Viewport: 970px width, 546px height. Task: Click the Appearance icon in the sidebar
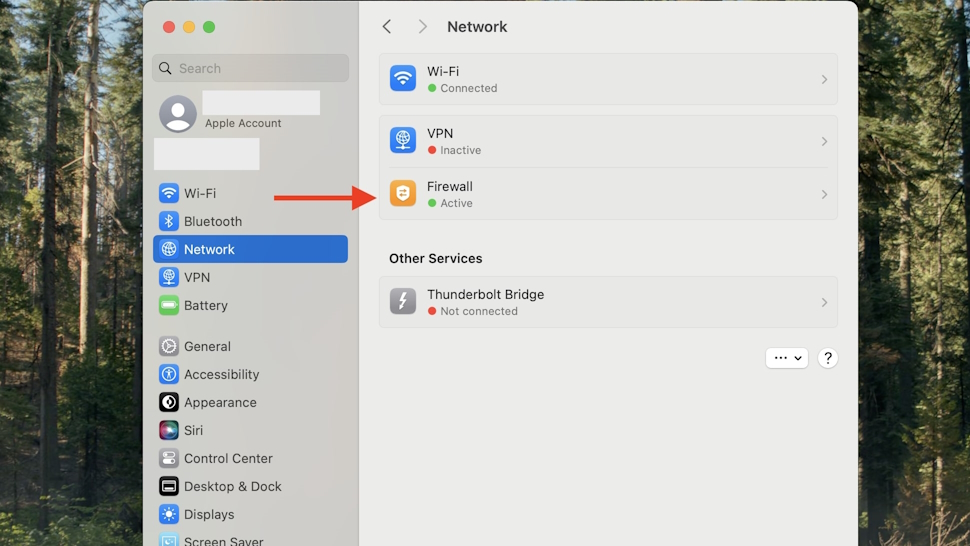pos(168,402)
